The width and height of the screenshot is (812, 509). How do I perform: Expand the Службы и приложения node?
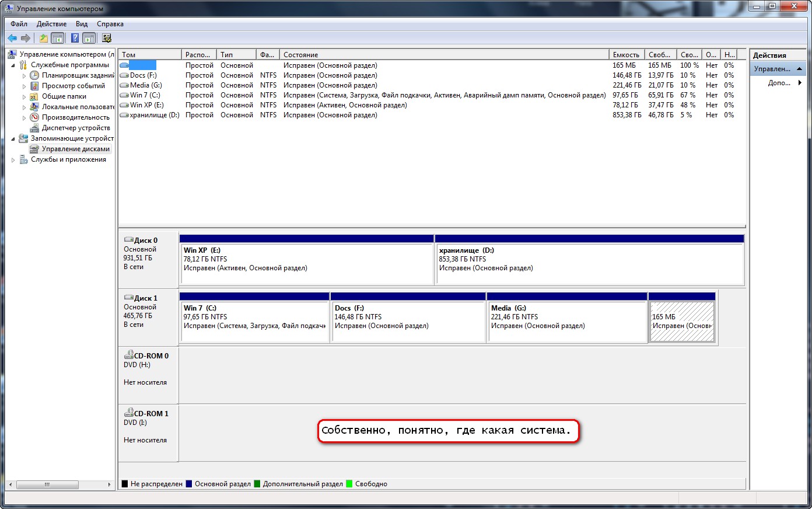tap(13, 160)
